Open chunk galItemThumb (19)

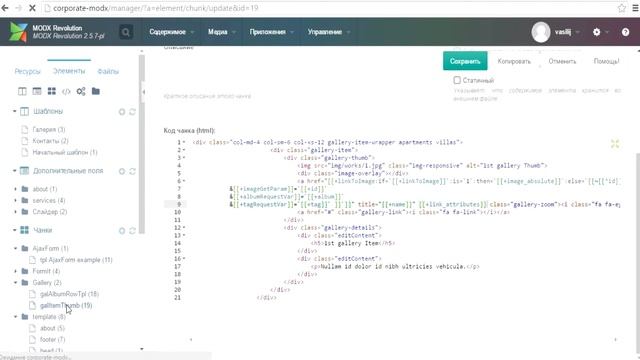(66, 305)
